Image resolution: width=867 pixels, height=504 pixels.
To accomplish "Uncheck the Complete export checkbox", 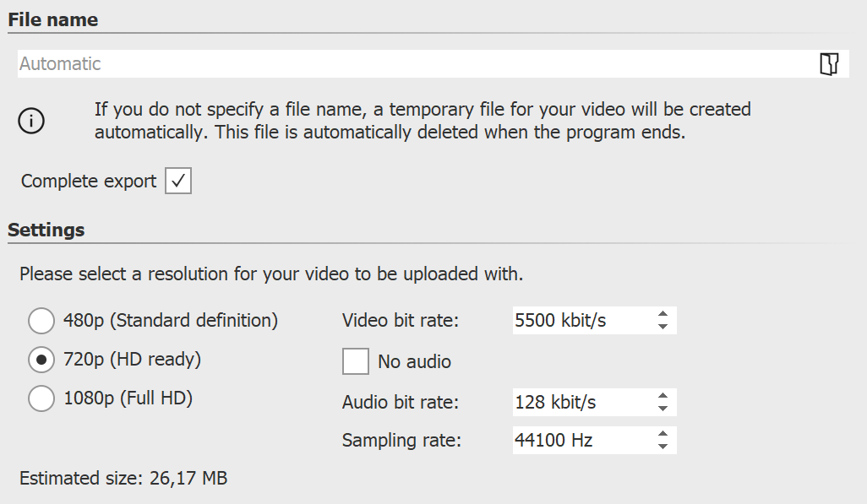I will 177,180.
